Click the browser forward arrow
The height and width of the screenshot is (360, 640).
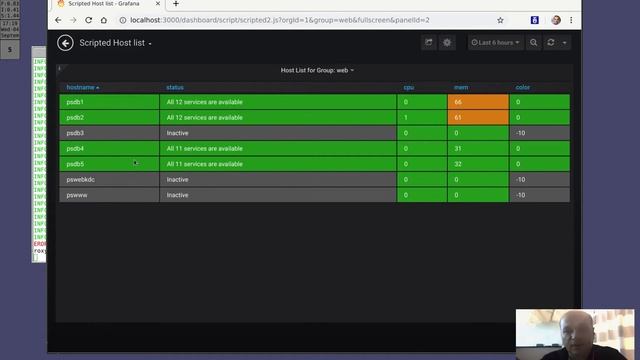[73, 20]
